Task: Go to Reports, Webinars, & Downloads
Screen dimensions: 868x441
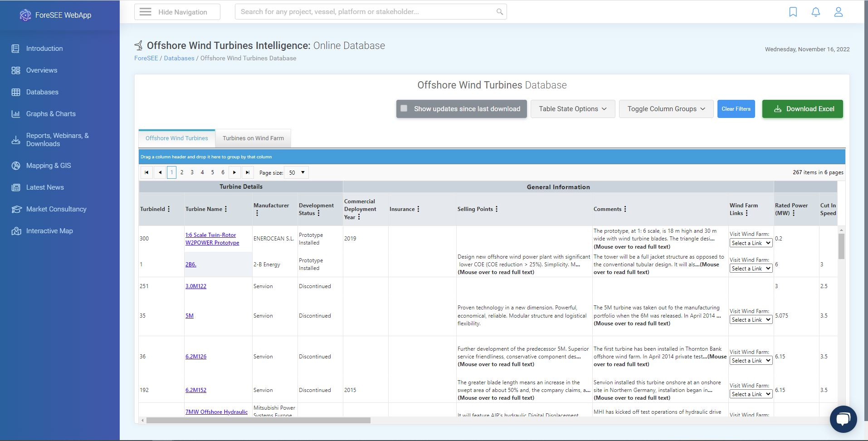Action: click(x=56, y=139)
